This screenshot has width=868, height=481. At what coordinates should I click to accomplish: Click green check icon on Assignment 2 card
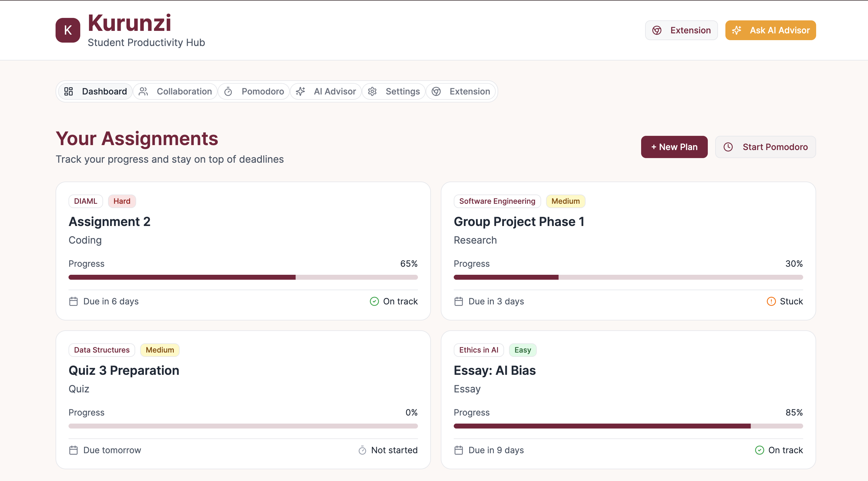coord(374,301)
